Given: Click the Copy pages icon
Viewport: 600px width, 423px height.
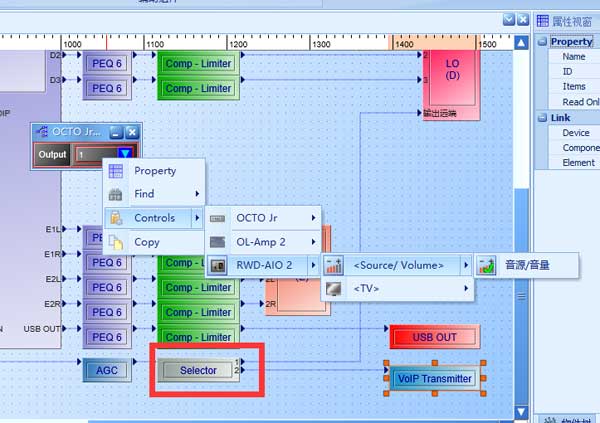Looking at the screenshot, I should point(116,242).
